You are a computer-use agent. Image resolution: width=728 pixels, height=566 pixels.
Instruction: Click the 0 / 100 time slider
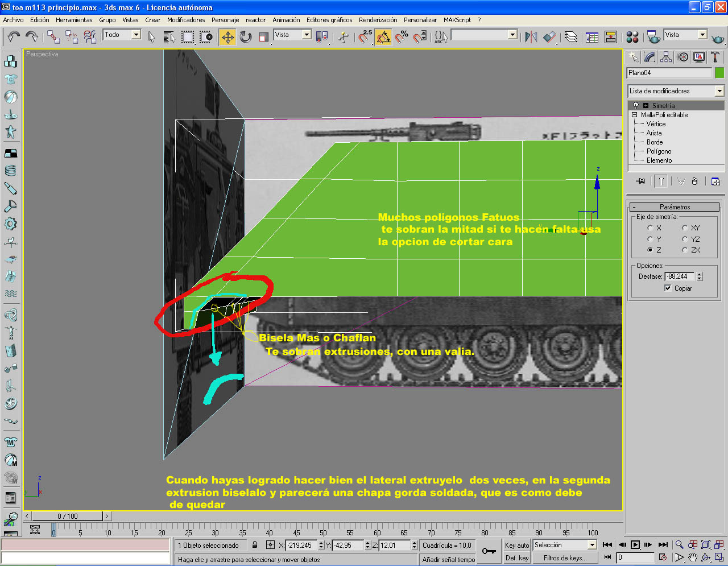[x=68, y=517]
